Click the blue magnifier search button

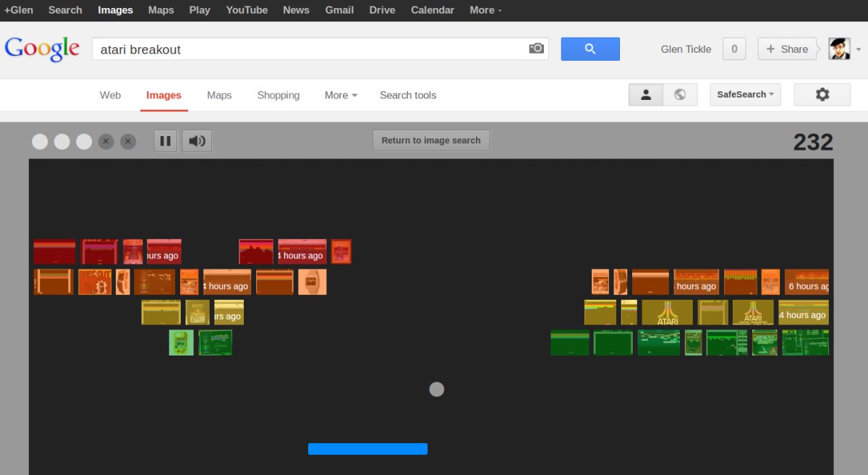pos(590,49)
